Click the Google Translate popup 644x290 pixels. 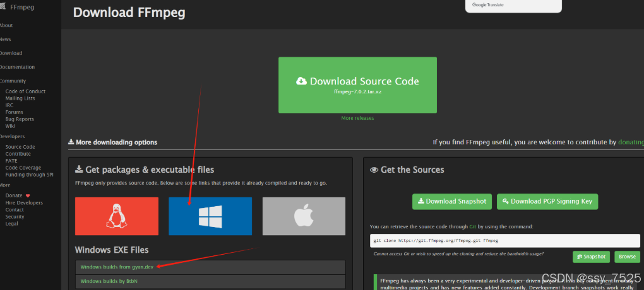(513, 6)
